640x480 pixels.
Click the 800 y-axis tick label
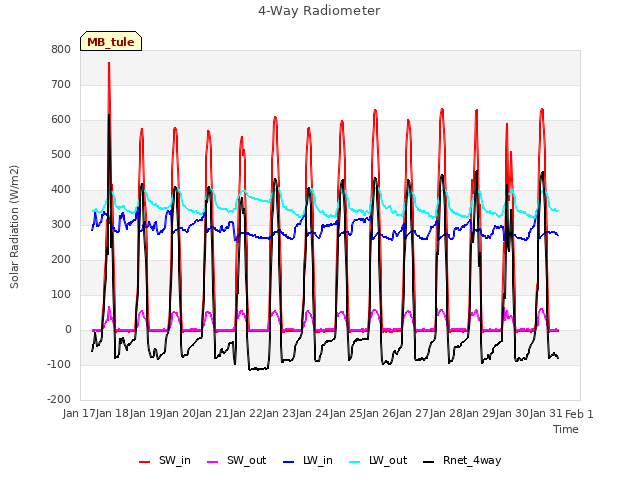coord(61,49)
